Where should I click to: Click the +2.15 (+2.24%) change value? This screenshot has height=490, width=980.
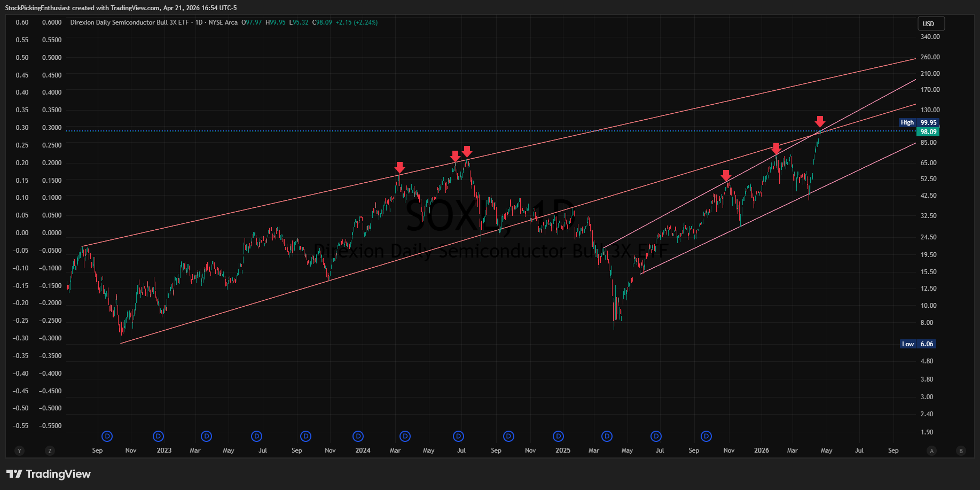[x=357, y=22]
